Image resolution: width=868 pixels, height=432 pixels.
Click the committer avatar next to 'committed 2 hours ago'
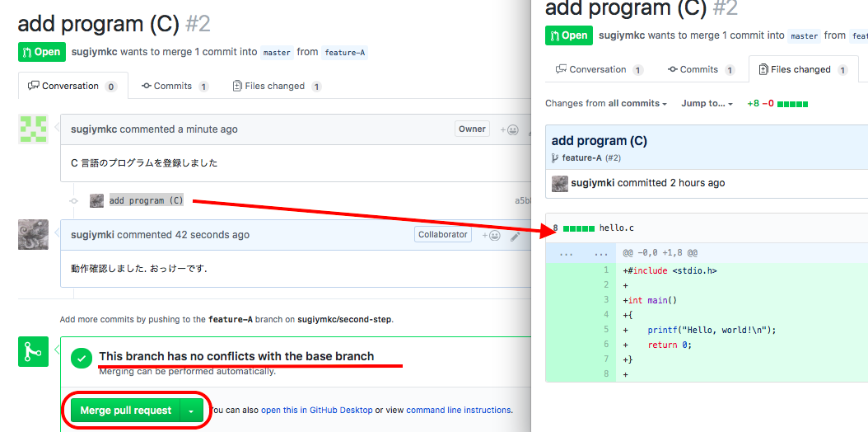tap(560, 183)
